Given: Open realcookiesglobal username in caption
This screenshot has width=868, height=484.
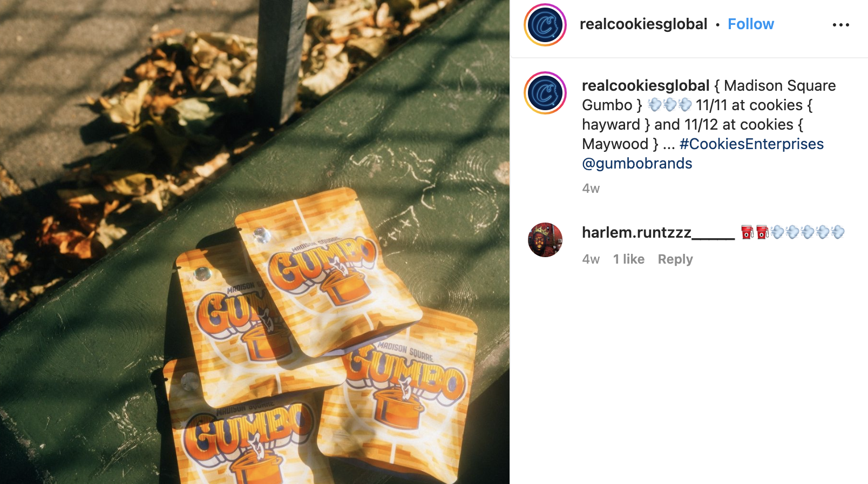Looking at the screenshot, I should tap(646, 86).
